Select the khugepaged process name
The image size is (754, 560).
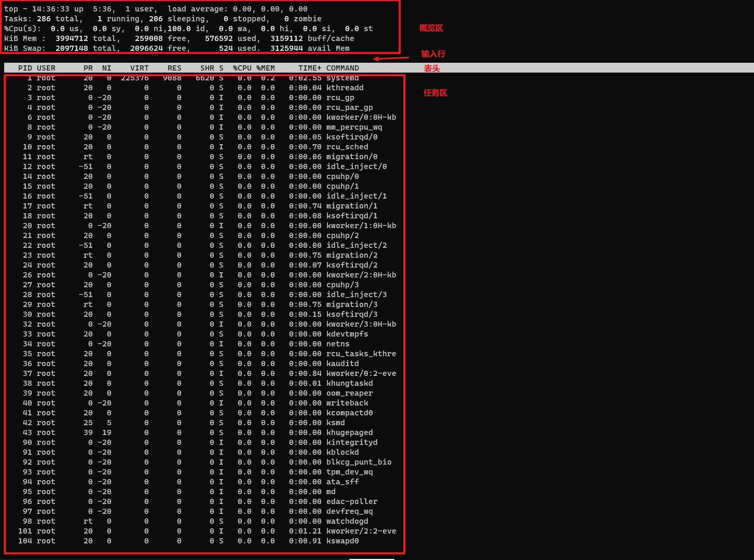point(350,432)
